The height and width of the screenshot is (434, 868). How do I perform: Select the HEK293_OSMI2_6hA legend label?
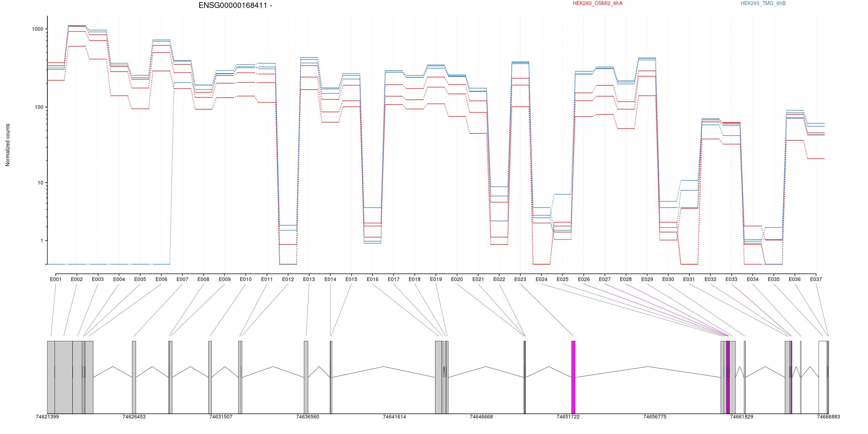pos(598,3)
